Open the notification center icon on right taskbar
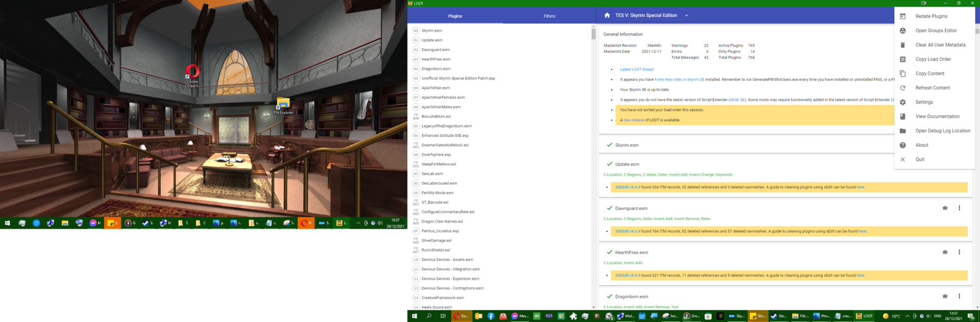Image resolution: width=980 pixels, height=322 pixels. [x=970, y=316]
